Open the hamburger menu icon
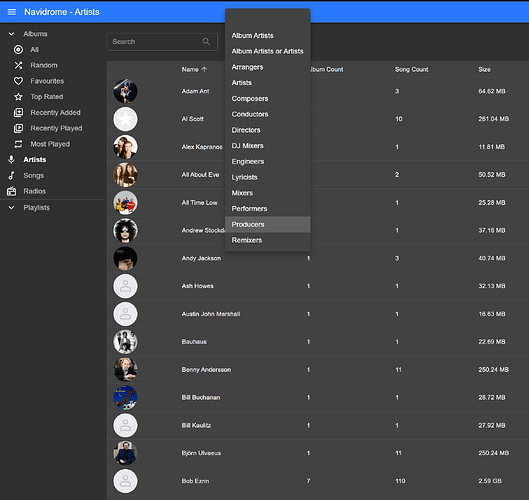 [x=11, y=12]
